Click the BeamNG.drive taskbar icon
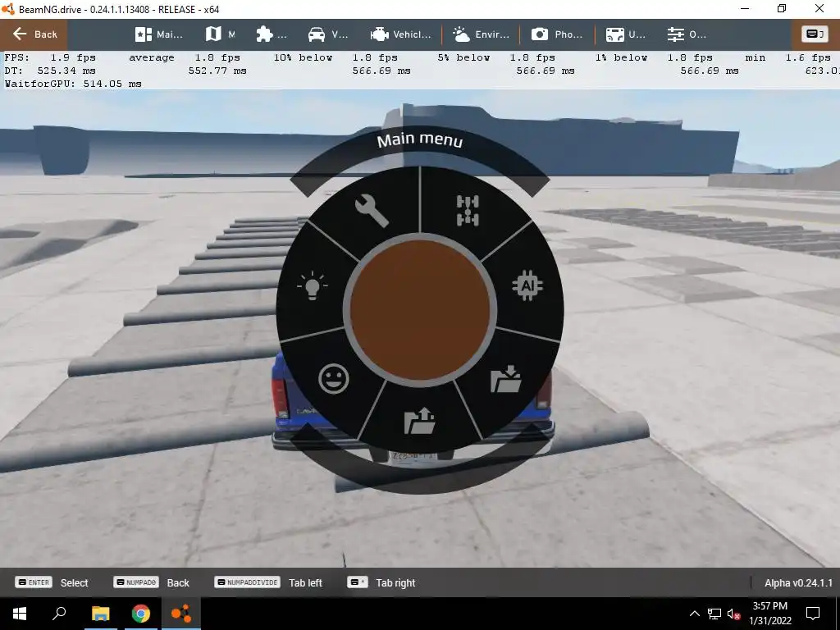Screen dimensions: 840x630 pos(181,614)
